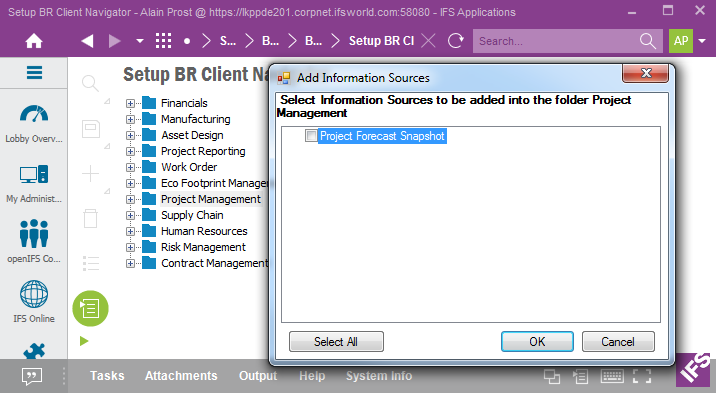Click the green round list button
716x393 pixels.
coord(90,309)
